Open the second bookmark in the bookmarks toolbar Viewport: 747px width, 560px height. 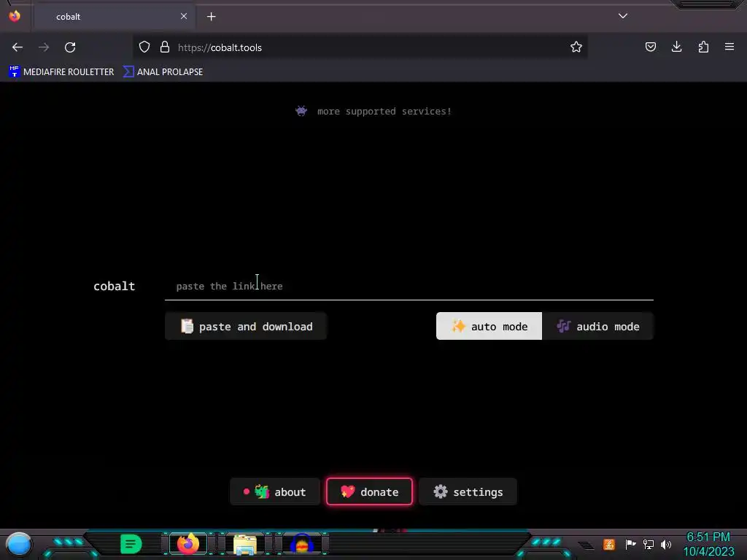pyautogui.click(x=163, y=72)
